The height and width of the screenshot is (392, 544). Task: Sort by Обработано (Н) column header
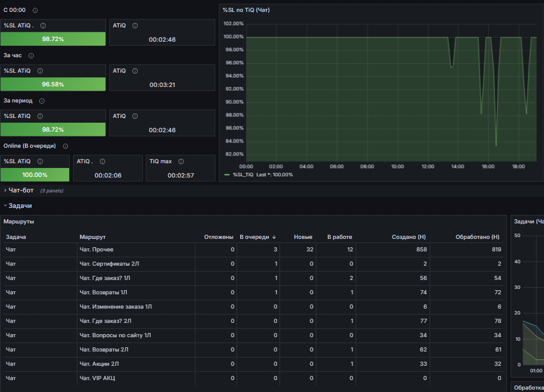coord(477,237)
